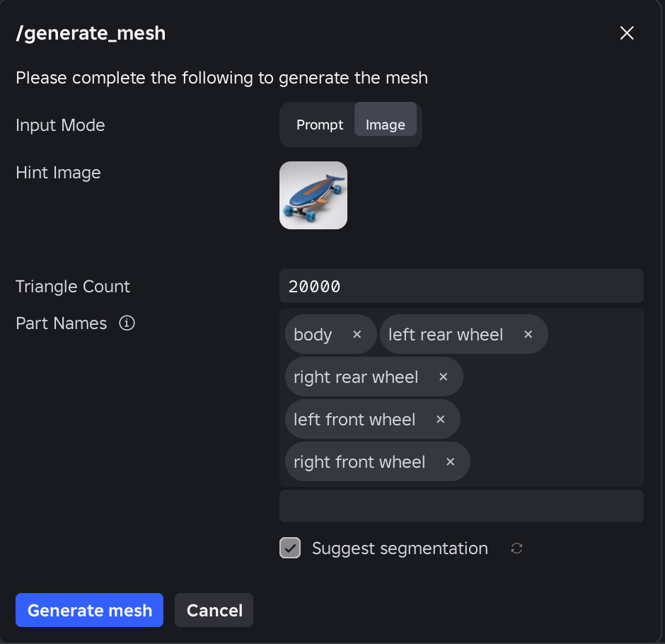665x644 pixels.
Task: Select the body part chip
Action: pyautogui.click(x=313, y=335)
